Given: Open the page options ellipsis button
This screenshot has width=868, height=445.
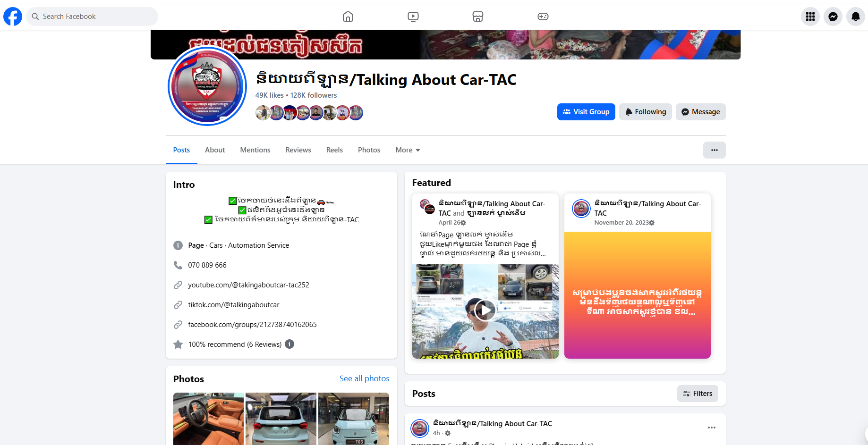Looking at the screenshot, I should pyautogui.click(x=715, y=150).
